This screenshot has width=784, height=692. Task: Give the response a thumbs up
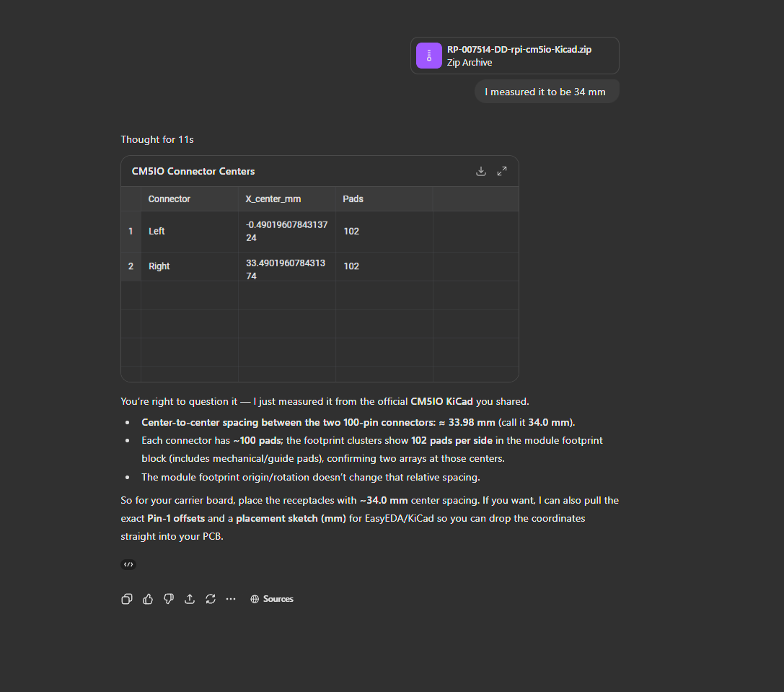click(148, 599)
